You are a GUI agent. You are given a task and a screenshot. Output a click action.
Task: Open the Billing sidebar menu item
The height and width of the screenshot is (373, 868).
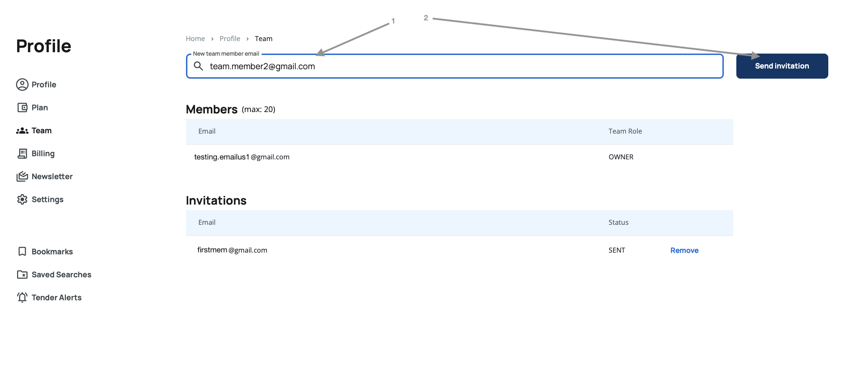[43, 153]
